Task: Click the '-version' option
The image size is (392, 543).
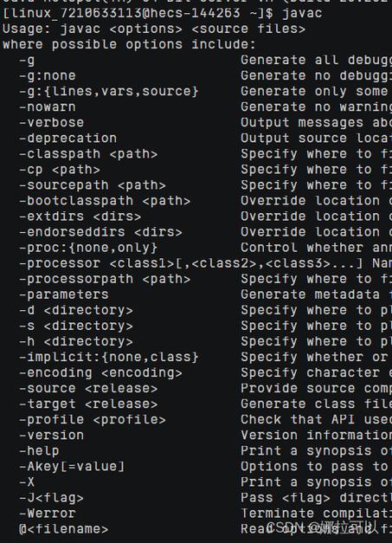Action: [52, 436]
